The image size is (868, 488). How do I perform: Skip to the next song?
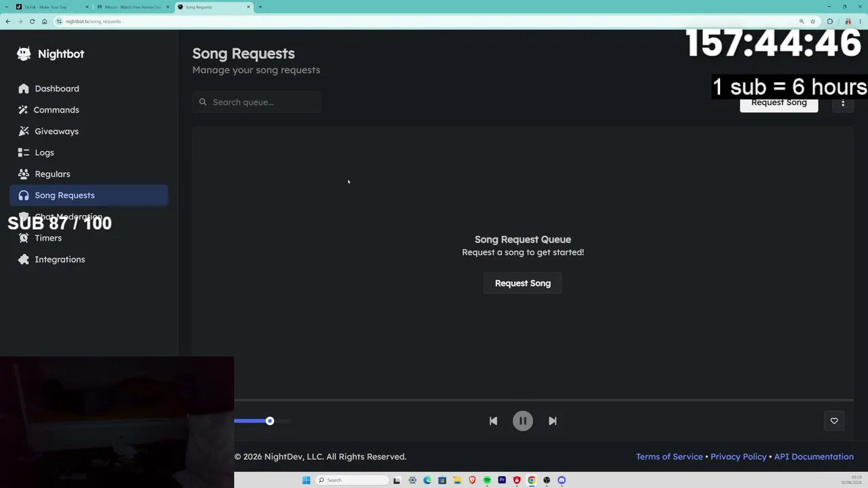point(553,421)
